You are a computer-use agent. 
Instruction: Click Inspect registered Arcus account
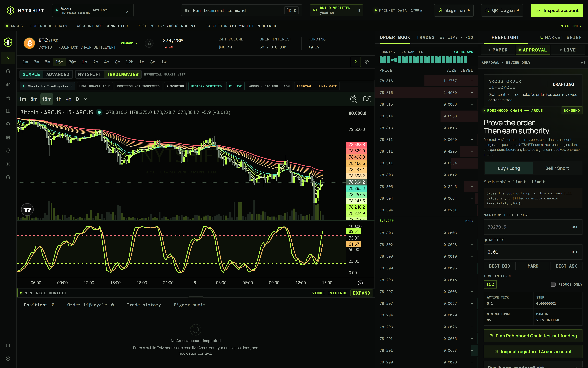click(533, 351)
